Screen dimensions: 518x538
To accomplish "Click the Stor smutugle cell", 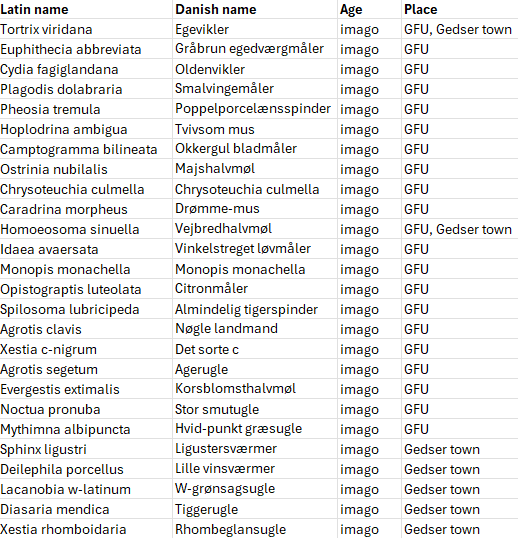I will click(x=255, y=409).
